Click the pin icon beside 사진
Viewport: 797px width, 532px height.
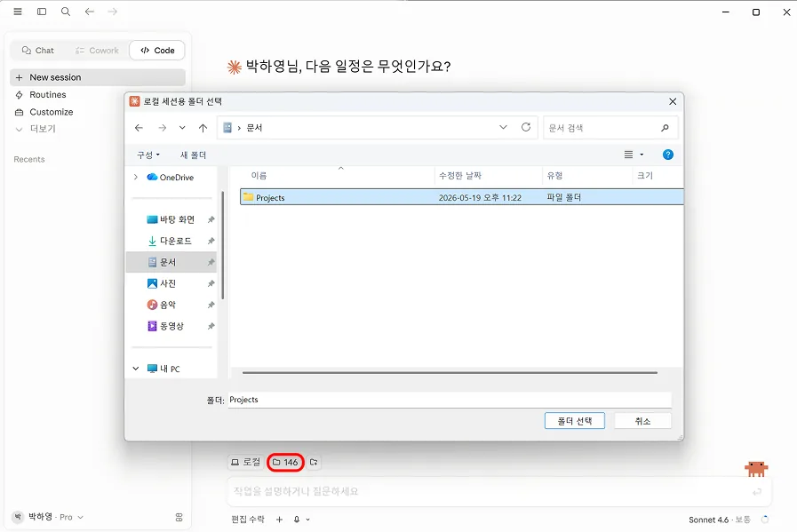coord(211,283)
